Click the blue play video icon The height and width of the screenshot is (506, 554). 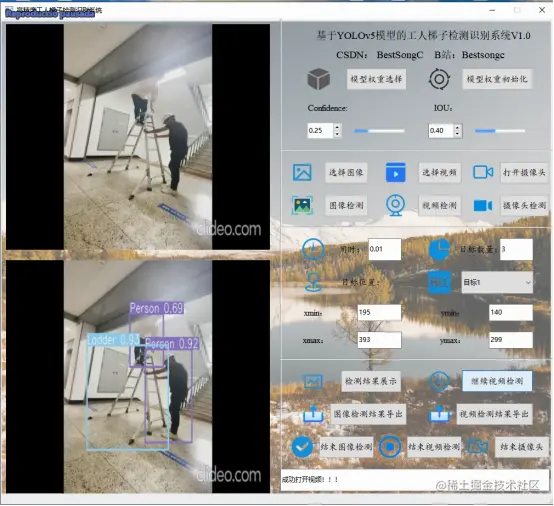click(x=395, y=172)
